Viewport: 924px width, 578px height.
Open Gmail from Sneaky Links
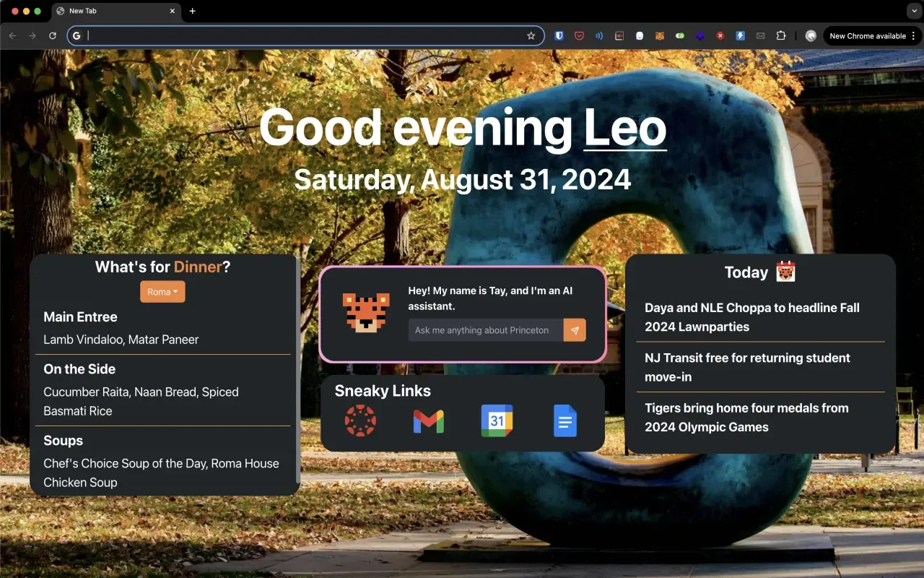[429, 421]
